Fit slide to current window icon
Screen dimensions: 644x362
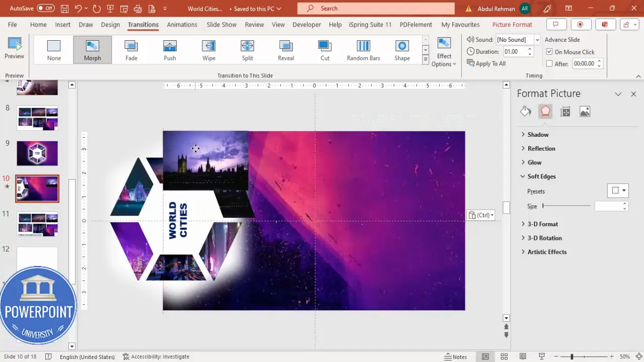pyautogui.click(x=638, y=356)
